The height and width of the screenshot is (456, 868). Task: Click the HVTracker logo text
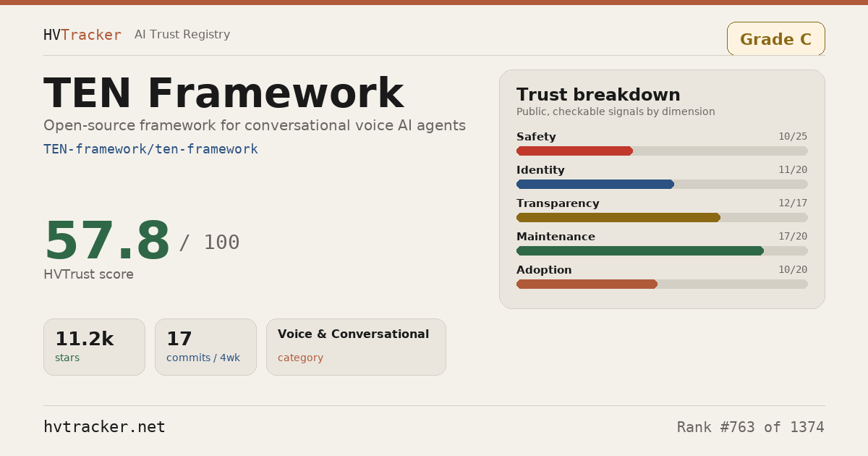point(82,35)
